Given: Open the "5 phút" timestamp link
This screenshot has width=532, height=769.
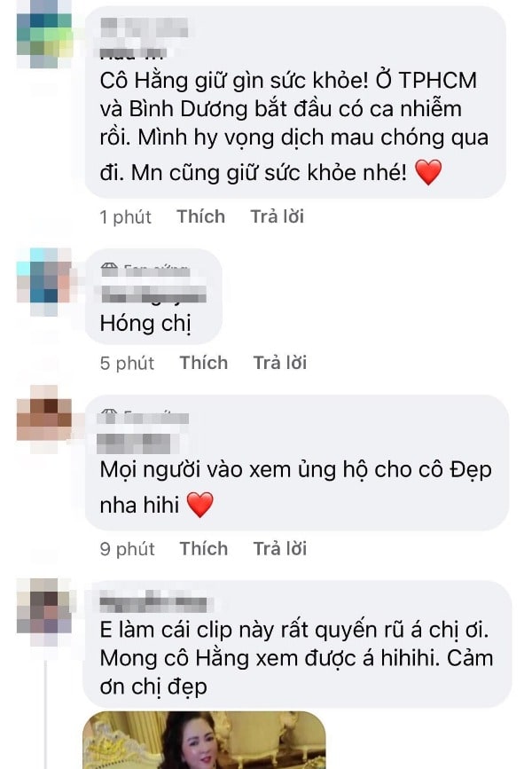Looking at the screenshot, I should 127,363.
